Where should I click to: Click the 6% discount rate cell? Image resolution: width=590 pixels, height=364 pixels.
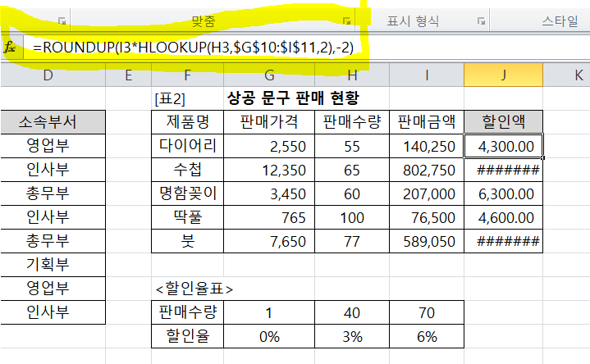427,336
